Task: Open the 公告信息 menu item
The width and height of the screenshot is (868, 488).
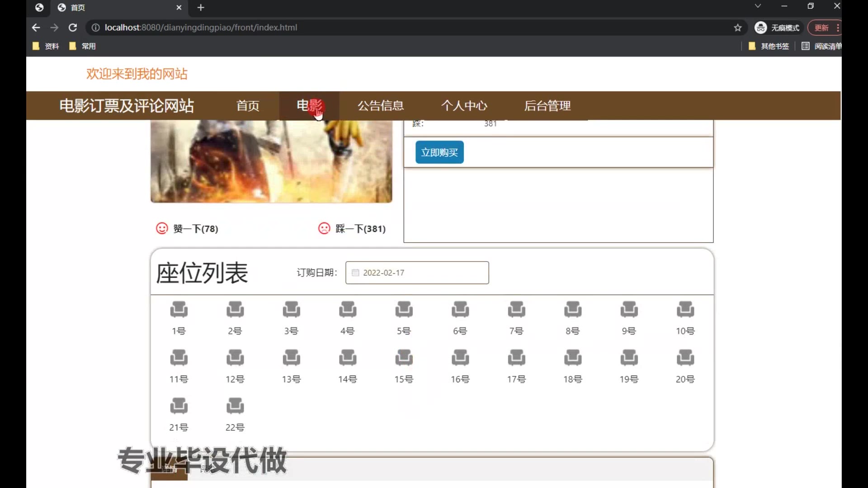Action: click(x=381, y=106)
